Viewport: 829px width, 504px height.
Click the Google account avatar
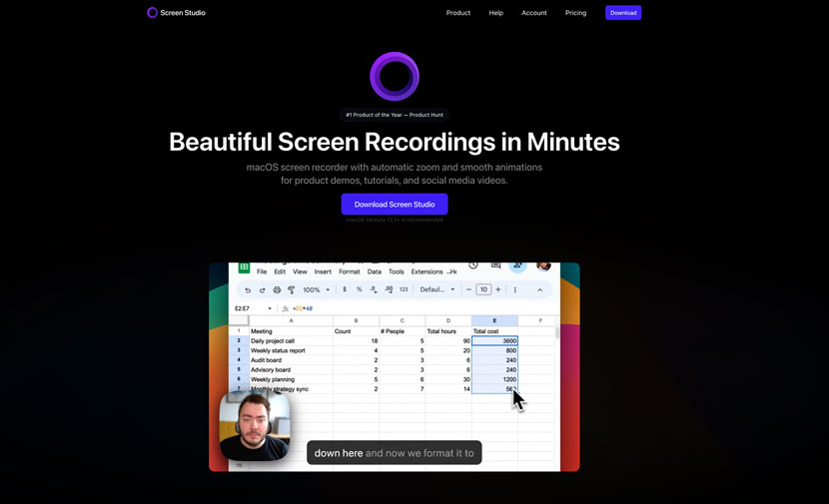click(x=543, y=265)
